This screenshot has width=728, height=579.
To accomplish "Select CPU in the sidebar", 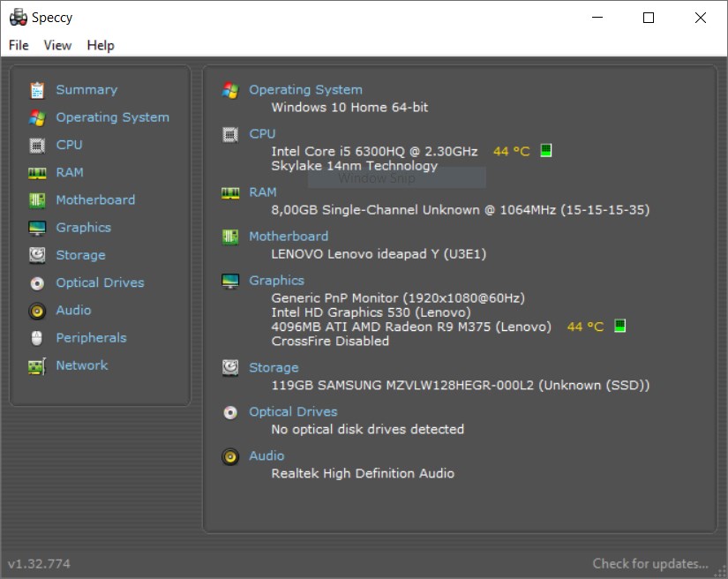I will click(x=69, y=145).
